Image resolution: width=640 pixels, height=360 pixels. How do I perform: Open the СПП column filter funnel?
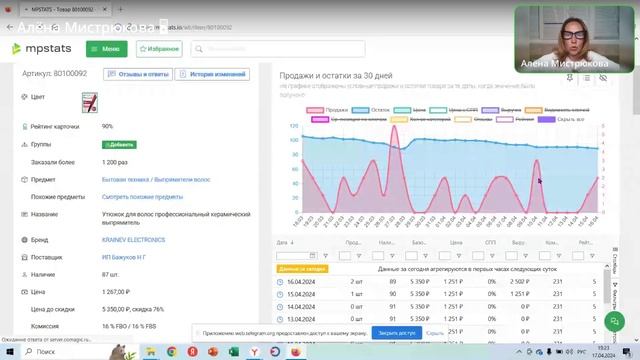pos(492,256)
